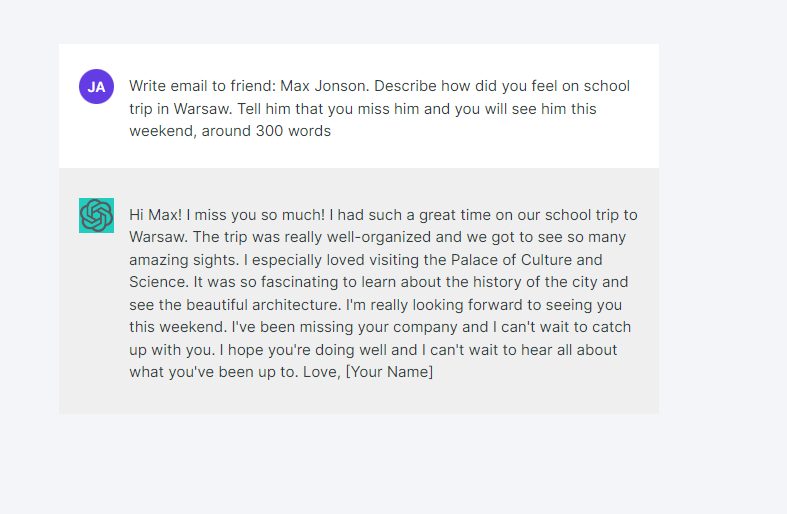Click the "[Your Name]" placeholder in the reply
The width and height of the screenshot is (787, 514).
pyautogui.click(x=389, y=372)
